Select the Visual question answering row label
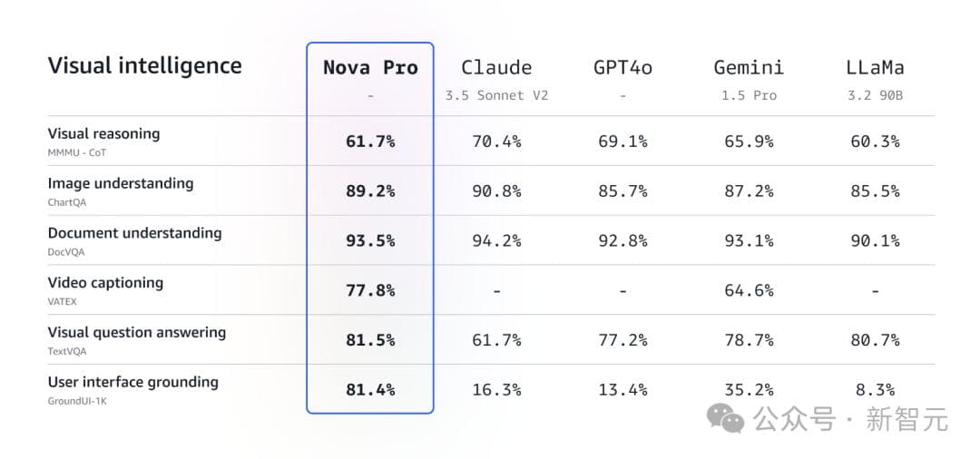Screen dimensions: 980x459 [x=137, y=333]
